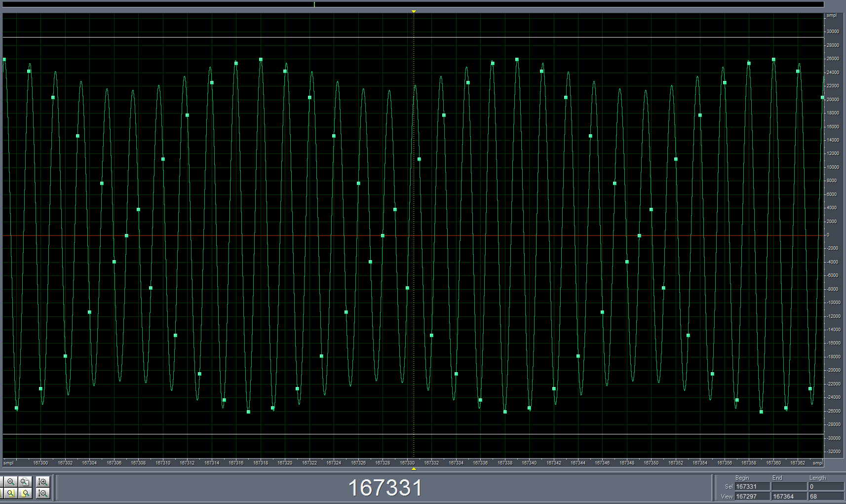Click the 167316 label on the sample ruler
Image resolution: width=846 pixels, height=504 pixels.
point(236,463)
